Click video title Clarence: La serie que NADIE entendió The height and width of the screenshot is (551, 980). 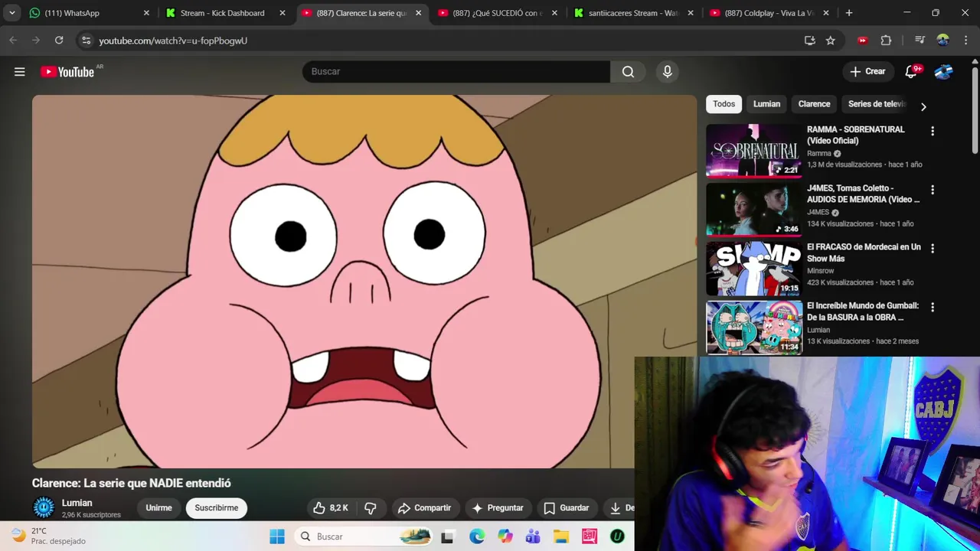131,483
